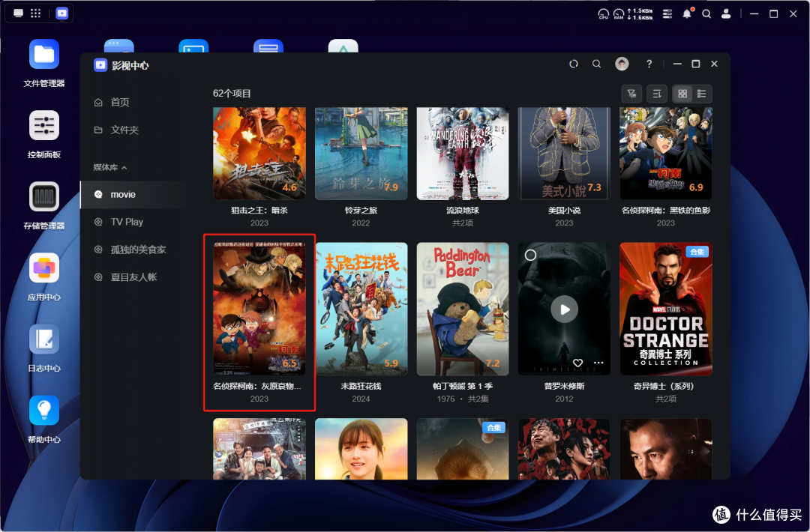The height and width of the screenshot is (532, 810).
Task: Select the 影视中心 taskbar app icon
Action: pos(62,13)
